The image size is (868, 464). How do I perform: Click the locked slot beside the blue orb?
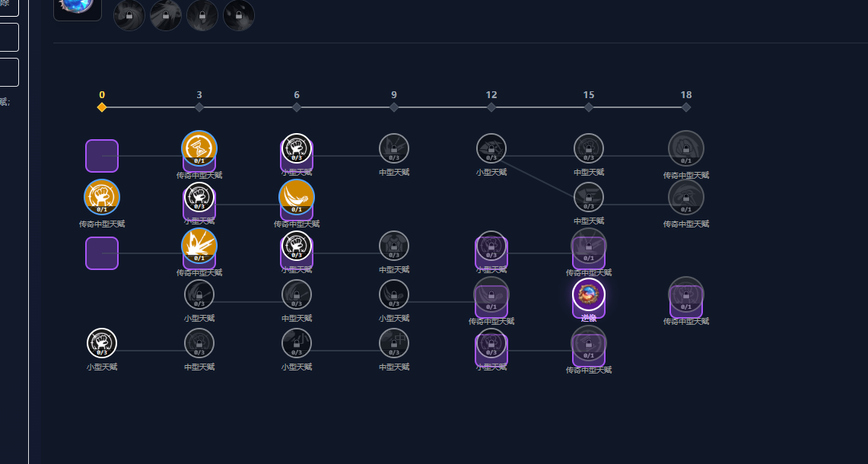(129, 15)
